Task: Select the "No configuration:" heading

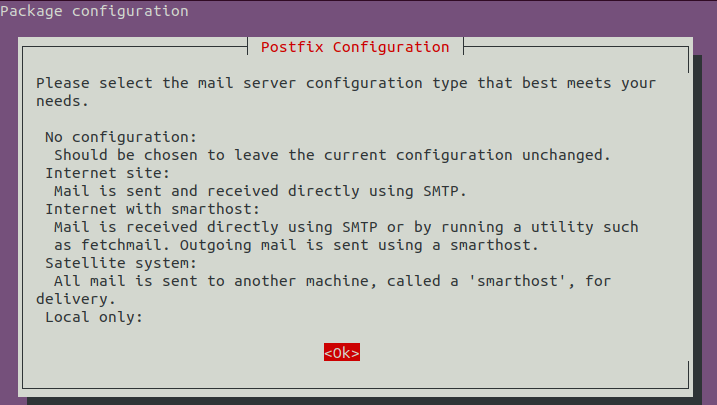Action: click(122, 137)
